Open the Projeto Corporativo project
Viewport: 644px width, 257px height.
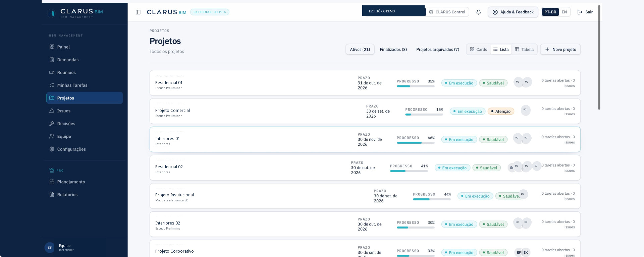[365, 249]
